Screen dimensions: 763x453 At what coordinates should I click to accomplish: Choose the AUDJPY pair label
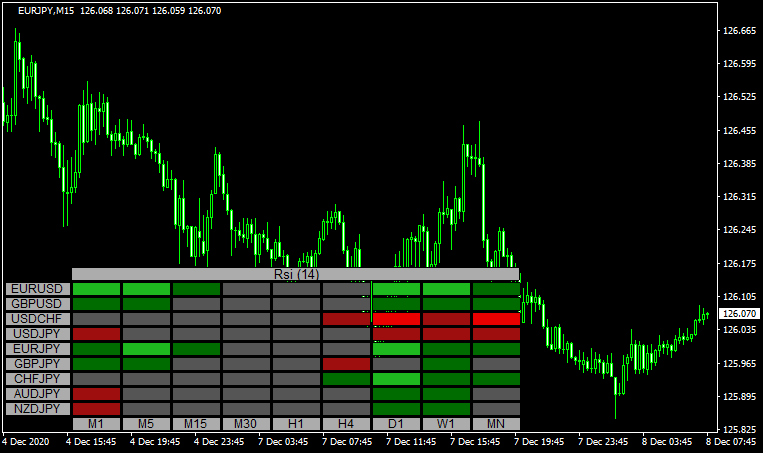pos(37,394)
